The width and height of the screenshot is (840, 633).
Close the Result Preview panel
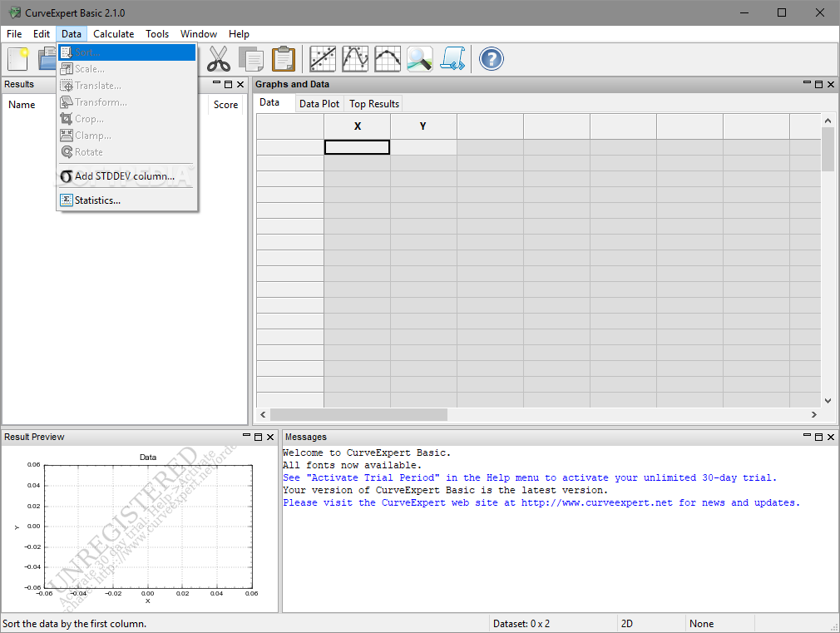pyautogui.click(x=270, y=437)
